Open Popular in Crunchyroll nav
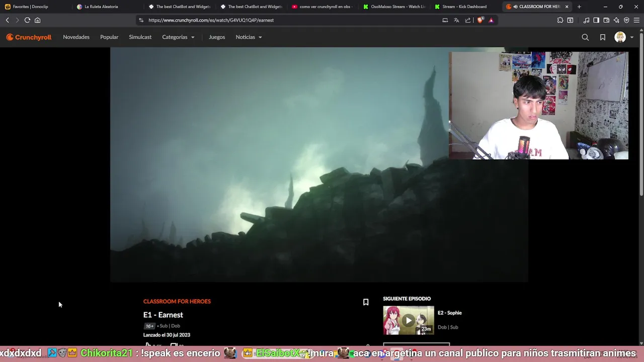 109,37
